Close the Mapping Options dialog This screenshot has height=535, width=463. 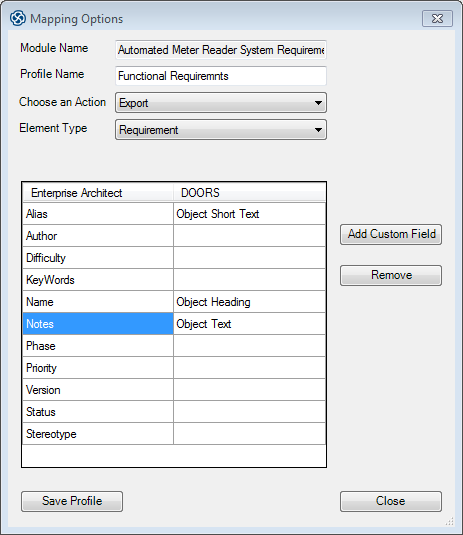pos(391,501)
